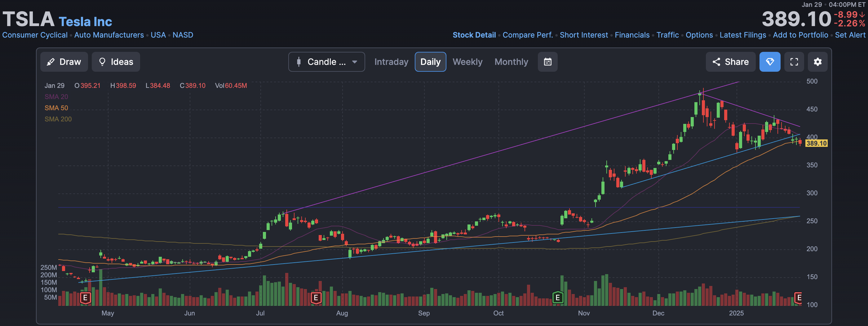Open Options link
This screenshot has height=326, width=868.
tap(699, 35)
